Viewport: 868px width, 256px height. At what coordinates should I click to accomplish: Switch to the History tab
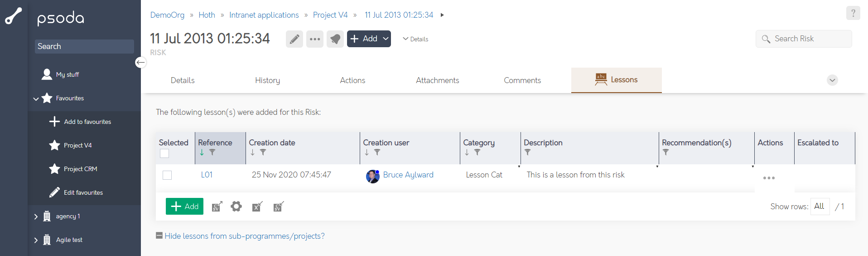click(267, 80)
